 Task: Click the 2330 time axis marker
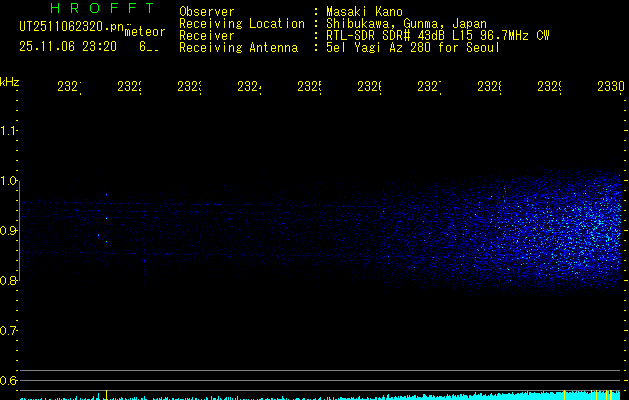(x=611, y=87)
